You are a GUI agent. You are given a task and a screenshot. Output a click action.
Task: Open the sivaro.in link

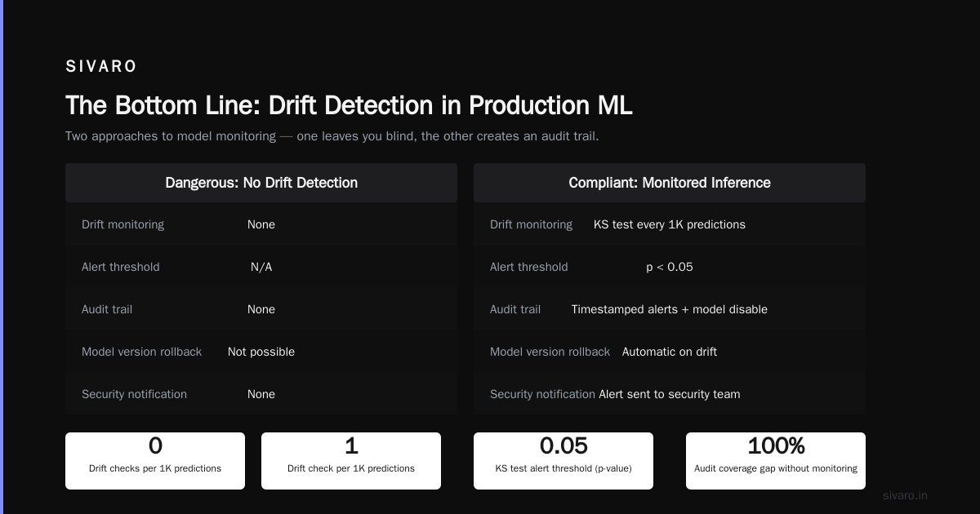click(905, 495)
